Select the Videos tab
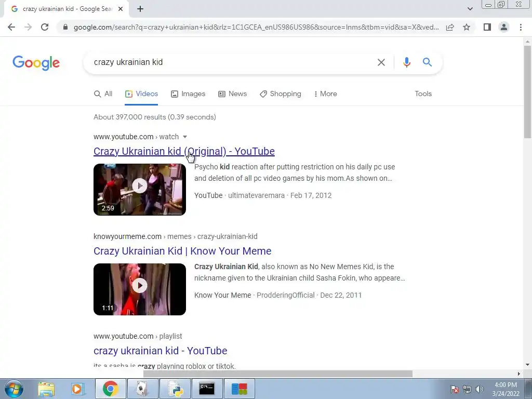 [141, 94]
